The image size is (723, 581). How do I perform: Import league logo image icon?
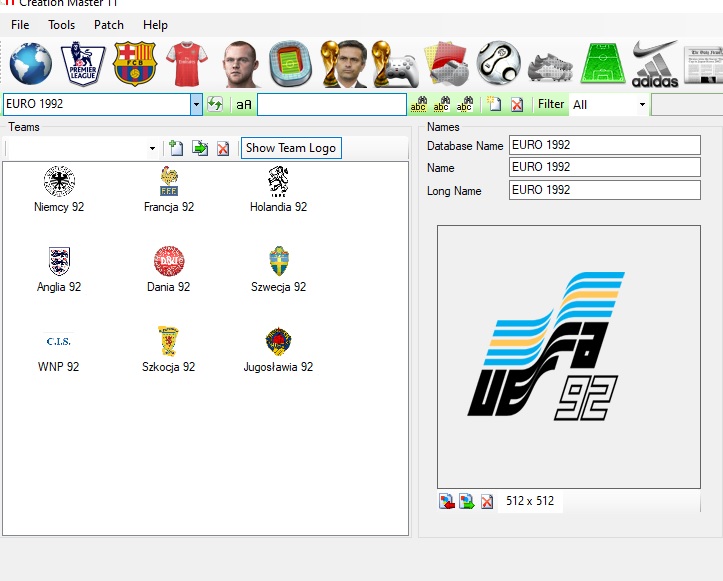click(x=446, y=501)
